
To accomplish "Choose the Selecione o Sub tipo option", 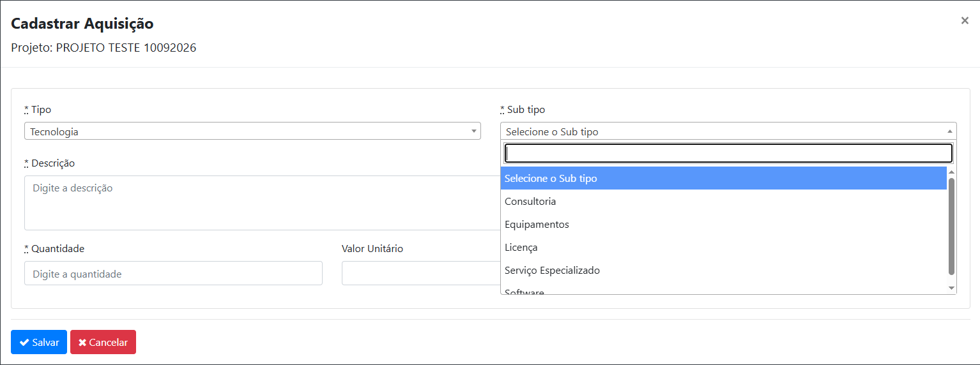I will [723, 179].
